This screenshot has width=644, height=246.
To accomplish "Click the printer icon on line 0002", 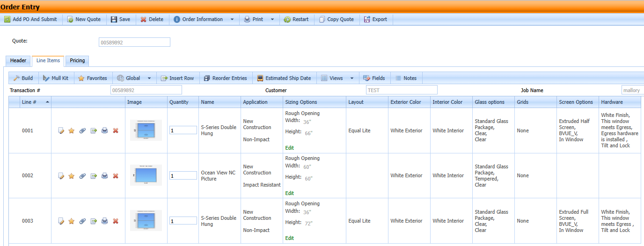I will click(x=104, y=176).
